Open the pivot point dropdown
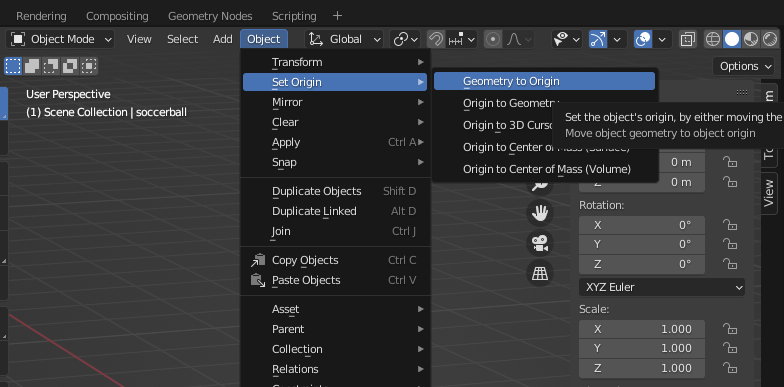 (x=406, y=39)
